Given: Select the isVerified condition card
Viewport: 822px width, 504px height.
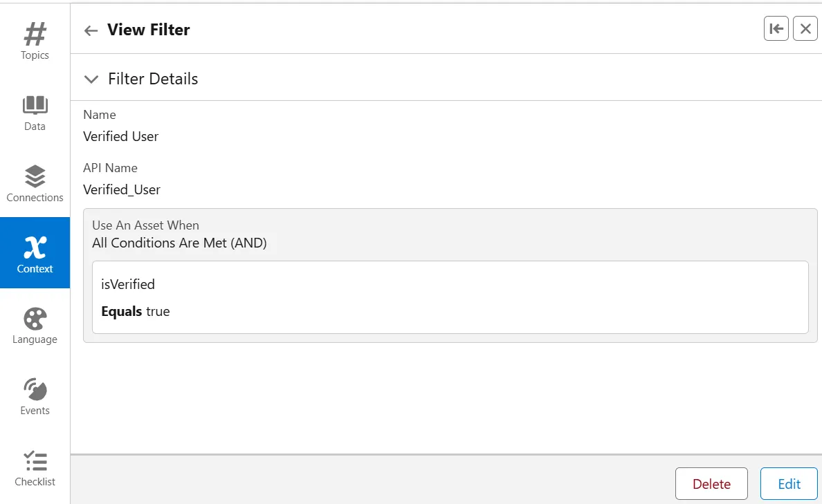Looking at the screenshot, I should click(x=450, y=297).
